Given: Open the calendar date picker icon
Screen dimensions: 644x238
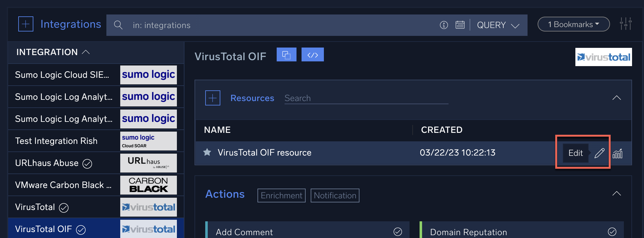Looking at the screenshot, I should 460,25.
